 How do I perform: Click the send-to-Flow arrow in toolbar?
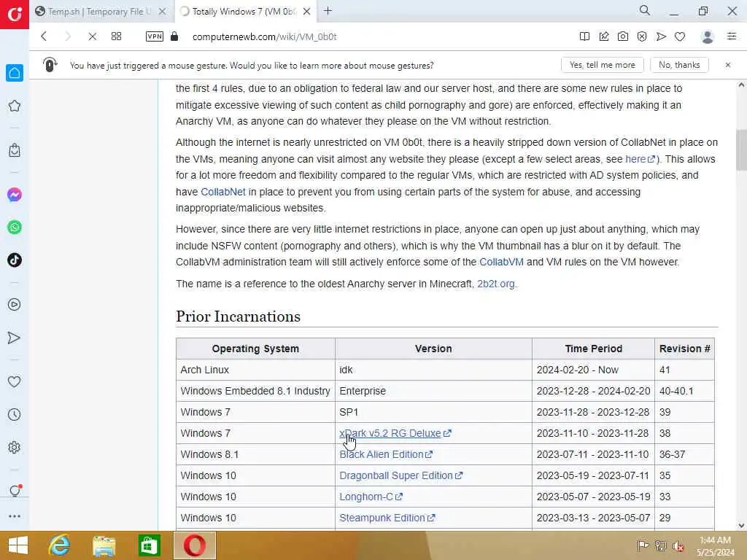(661, 36)
